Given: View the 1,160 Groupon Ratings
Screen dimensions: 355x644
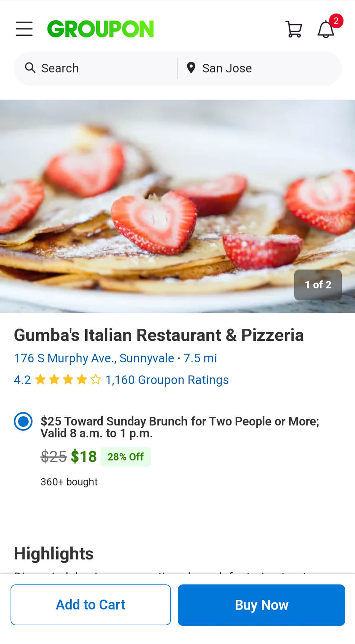Looking at the screenshot, I should pyautogui.click(x=167, y=380).
